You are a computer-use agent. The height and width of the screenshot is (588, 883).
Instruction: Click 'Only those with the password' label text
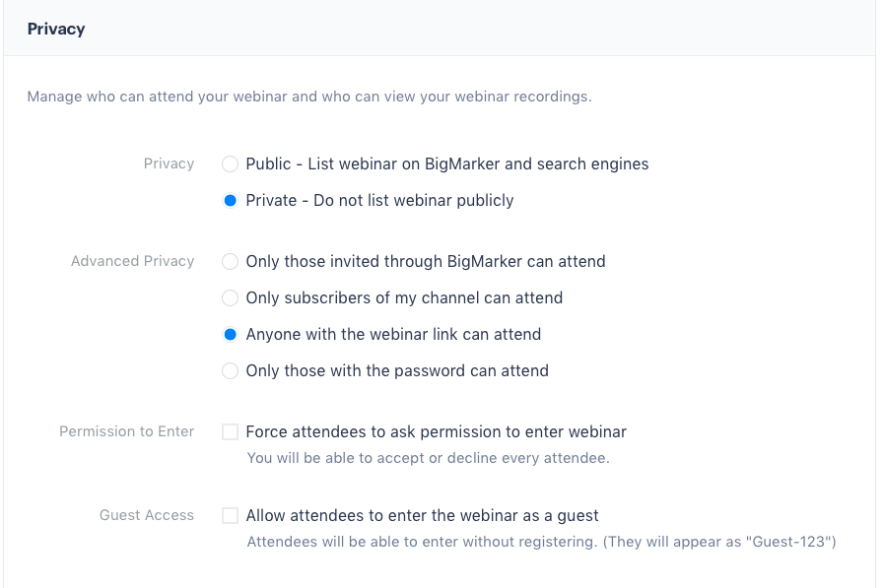tap(397, 371)
